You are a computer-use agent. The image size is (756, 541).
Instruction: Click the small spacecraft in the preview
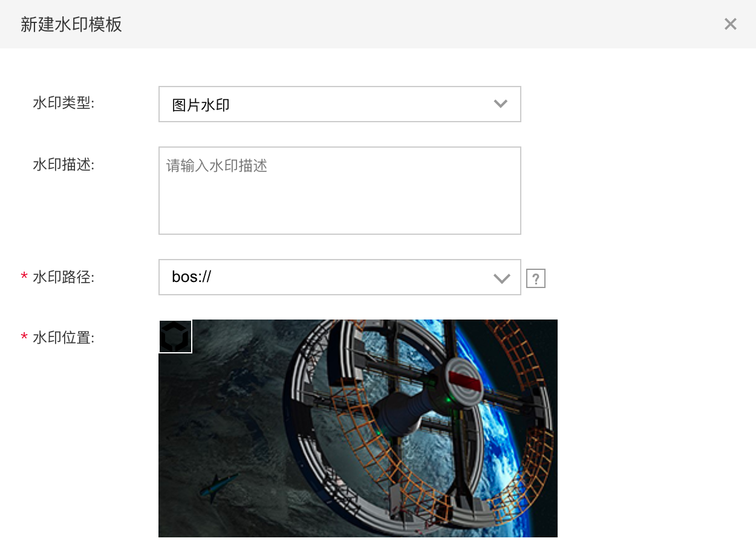click(x=218, y=484)
